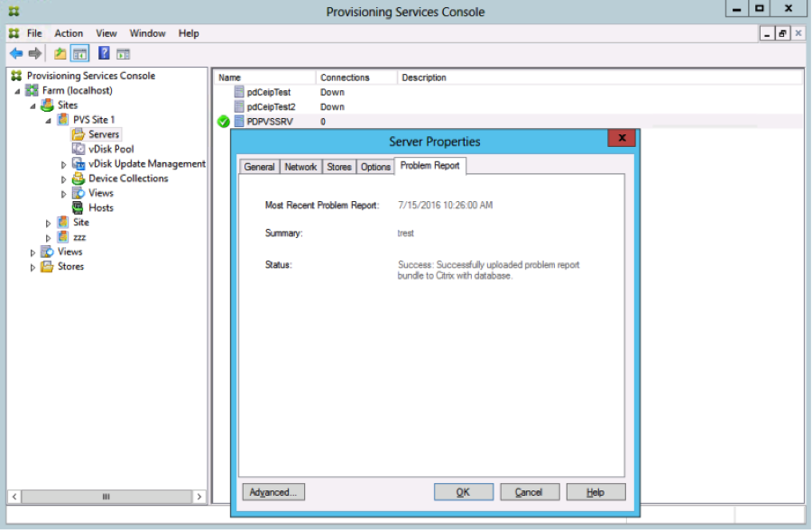812x531 pixels.
Task: Select the pdCeipTest server entry
Action: pos(268,92)
